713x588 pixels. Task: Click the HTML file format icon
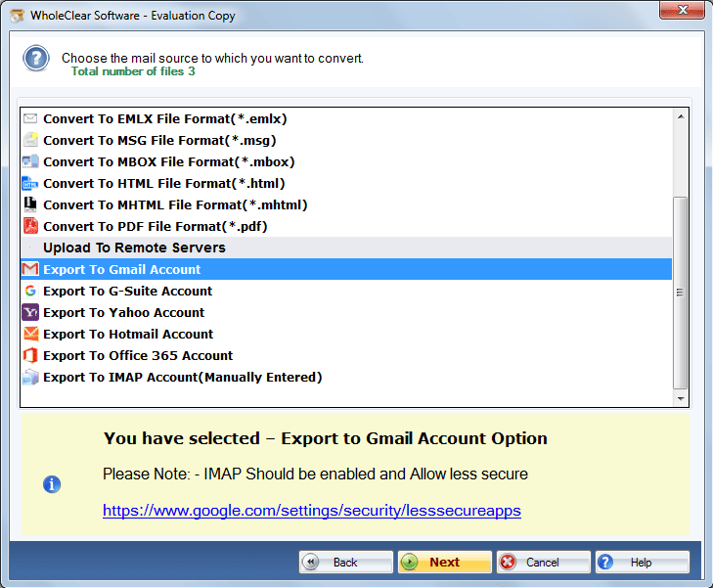30,183
